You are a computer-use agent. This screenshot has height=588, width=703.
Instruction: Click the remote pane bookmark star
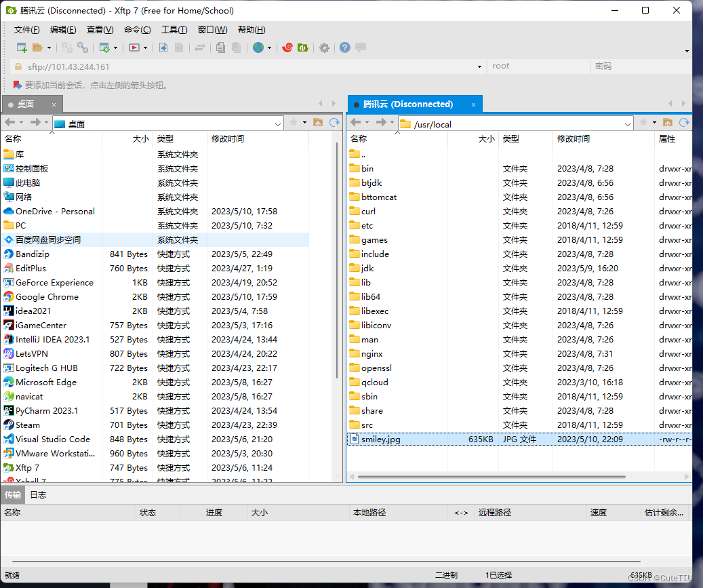click(643, 123)
